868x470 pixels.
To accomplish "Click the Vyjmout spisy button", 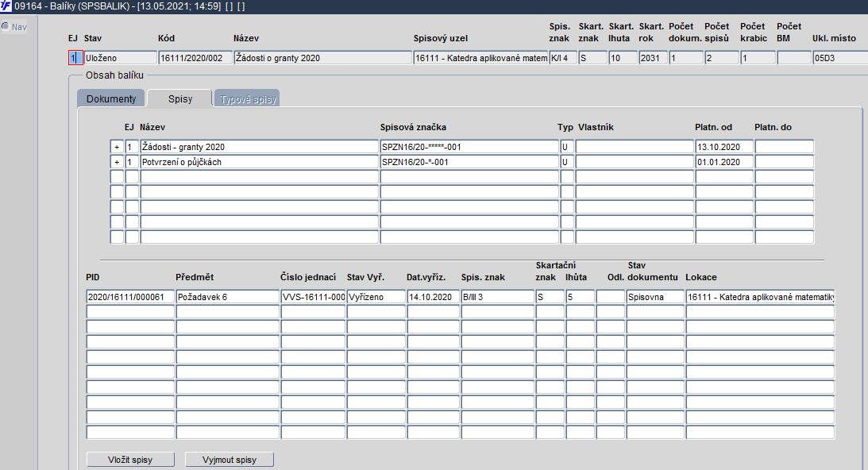I will pyautogui.click(x=230, y=460).
